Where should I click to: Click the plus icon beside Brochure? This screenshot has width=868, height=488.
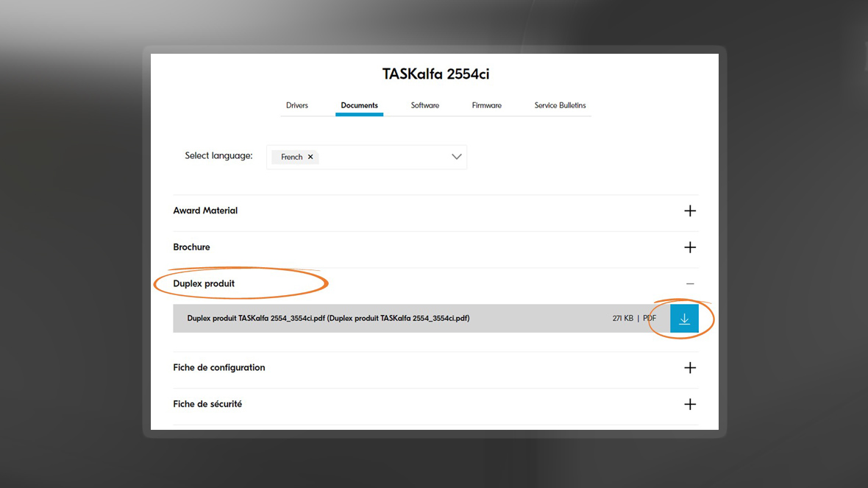coord(689,247)
